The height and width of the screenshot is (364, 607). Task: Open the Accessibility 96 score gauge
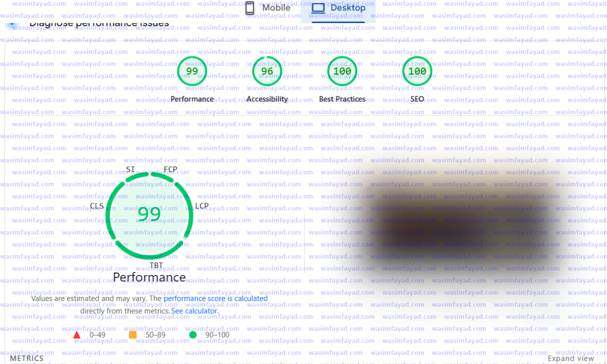tap(267, 71)
